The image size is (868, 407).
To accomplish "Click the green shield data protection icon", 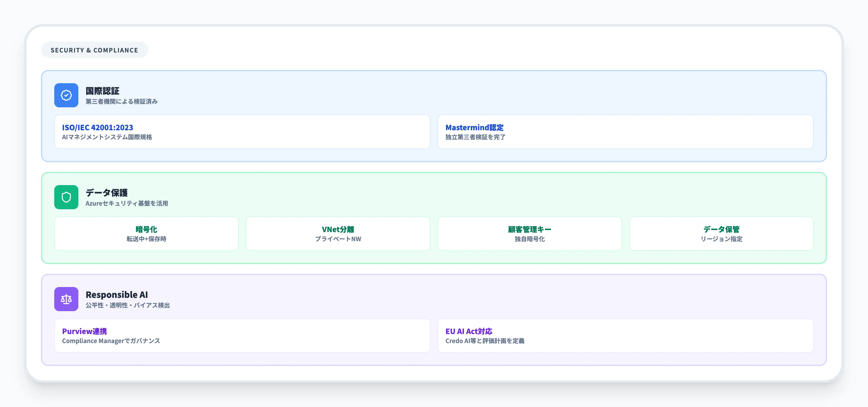I will tap(66, 197).
